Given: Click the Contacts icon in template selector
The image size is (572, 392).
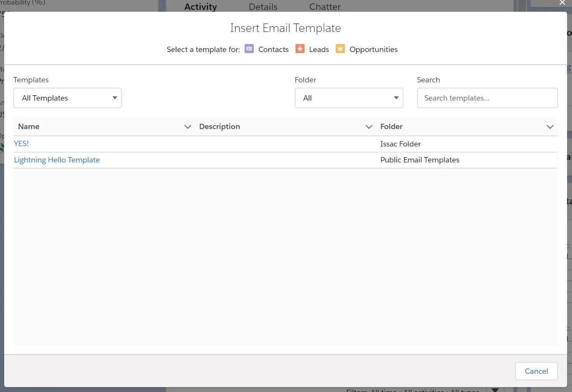Looking at the screenshot, I should tap(249, 49).
